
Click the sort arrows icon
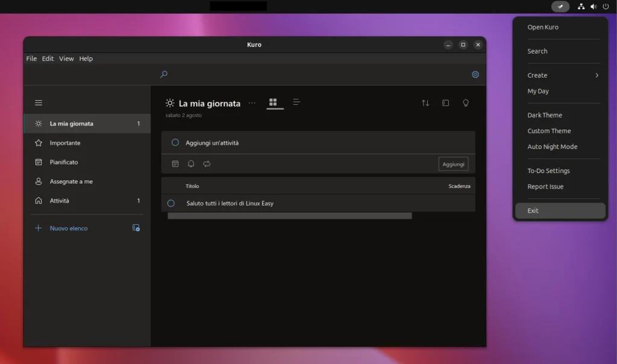point(425,103)
